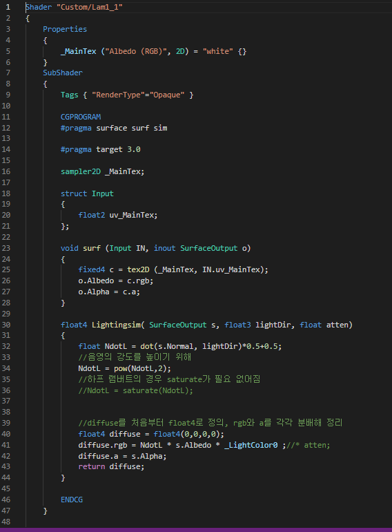The height and width of the screenshot is (532, 392).
Task: Click "sampler2D" type on line 16
Action: (81, 171)
